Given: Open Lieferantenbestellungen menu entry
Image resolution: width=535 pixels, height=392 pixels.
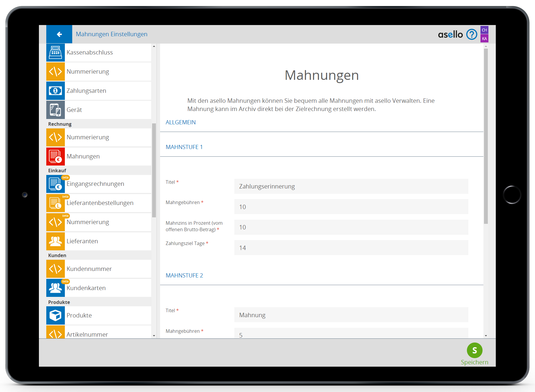Looking at the screenshot, I should pos(100,203).
